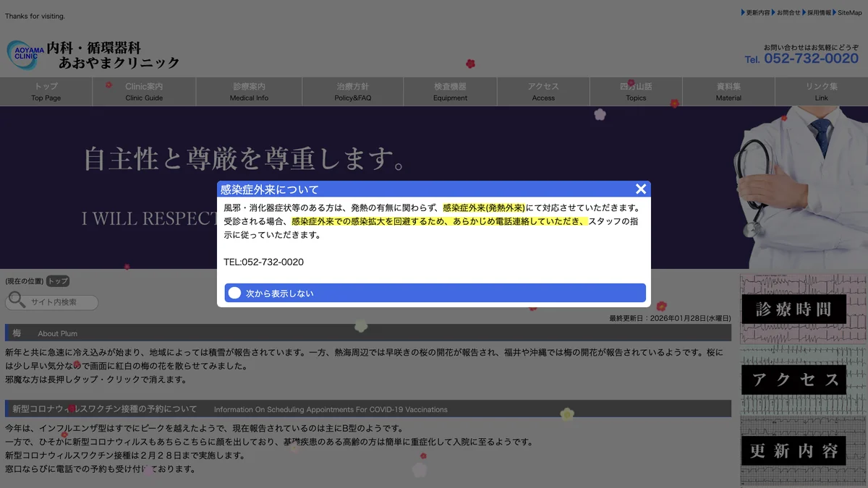Click the highlighted 感染症外来(発熱外来) text
Image resolution: width=868 pixels, height=488 pixels.
[x=484, y=208]
